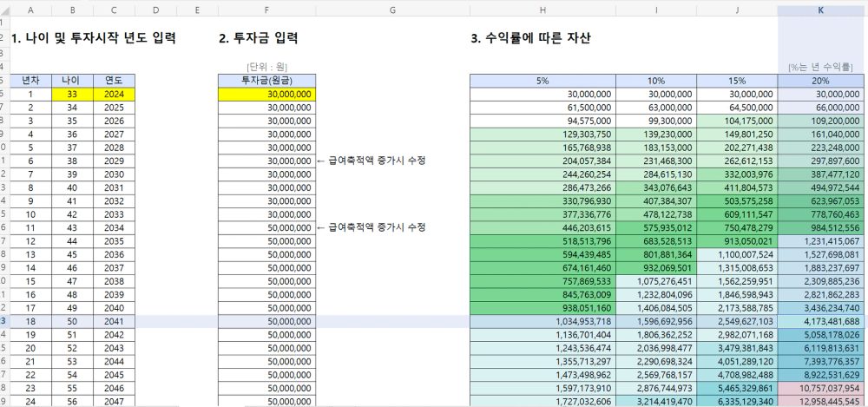The width and height of the screenshot is (868, 407).
Task: Select cell with value 61,500,000
Action: coord(542,108)
